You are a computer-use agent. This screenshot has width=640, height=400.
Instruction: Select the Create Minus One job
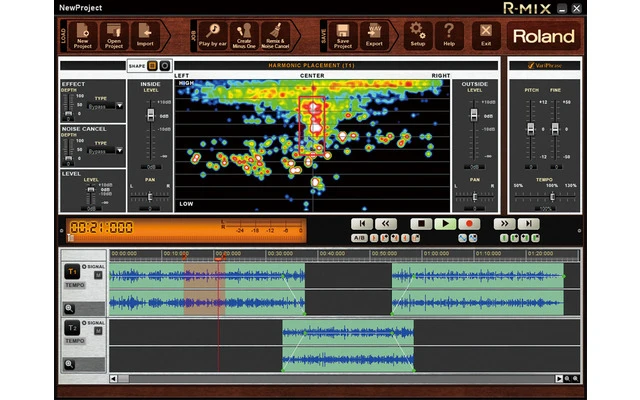(x=244, y=36)
